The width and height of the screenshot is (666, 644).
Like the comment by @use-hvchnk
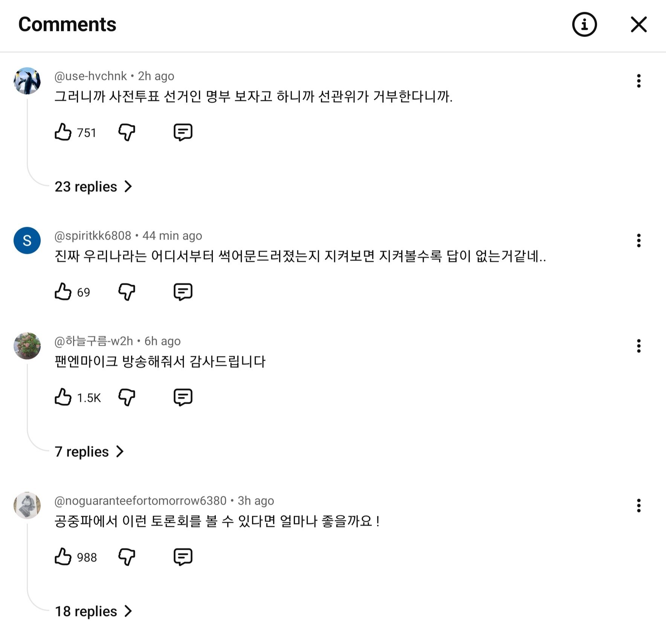point(63,132)
